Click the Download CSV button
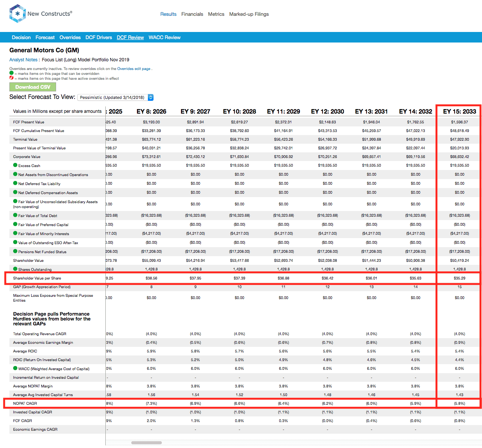The image size is (482, 448). [33, 87]
